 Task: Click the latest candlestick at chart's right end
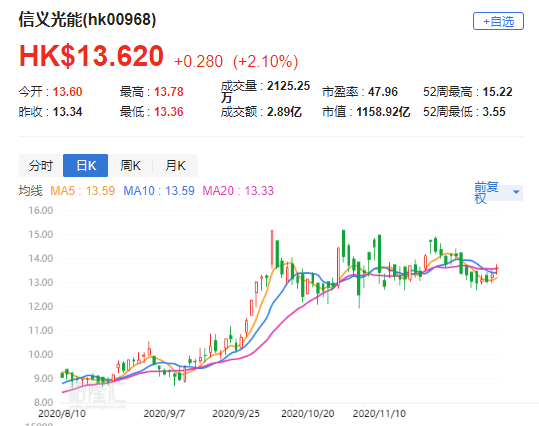497,269
